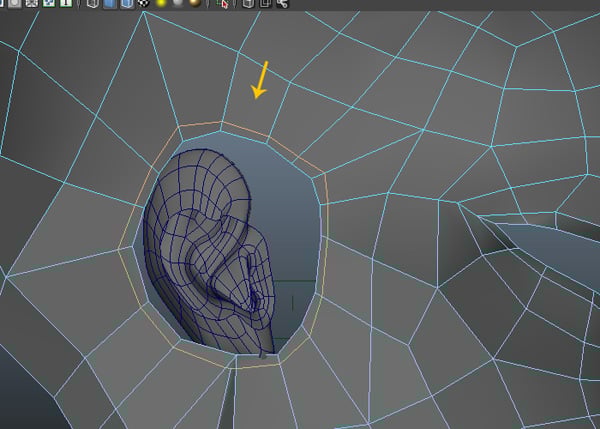Screen dimensions: 600x429
Task: Toggle textured display checker icon
Action: [x=144, y=4]
